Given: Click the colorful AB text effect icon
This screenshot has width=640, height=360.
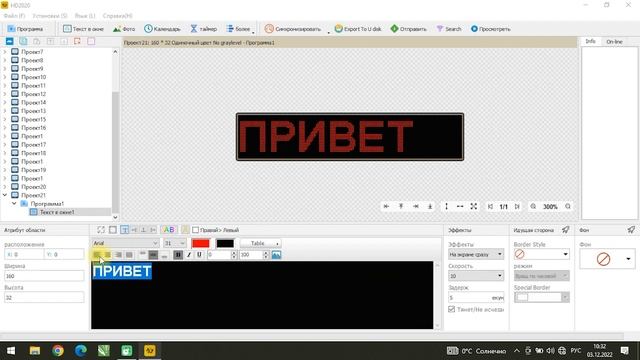Looking at the screenshot, I should (169, 230).
